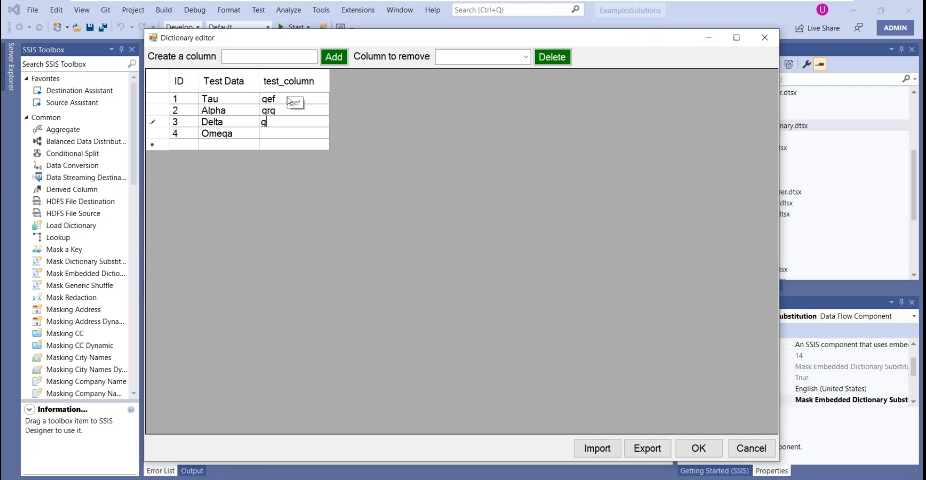
Task: Click the Aggregate icon in the SSIS Toolbox
Action: [37, 129]
